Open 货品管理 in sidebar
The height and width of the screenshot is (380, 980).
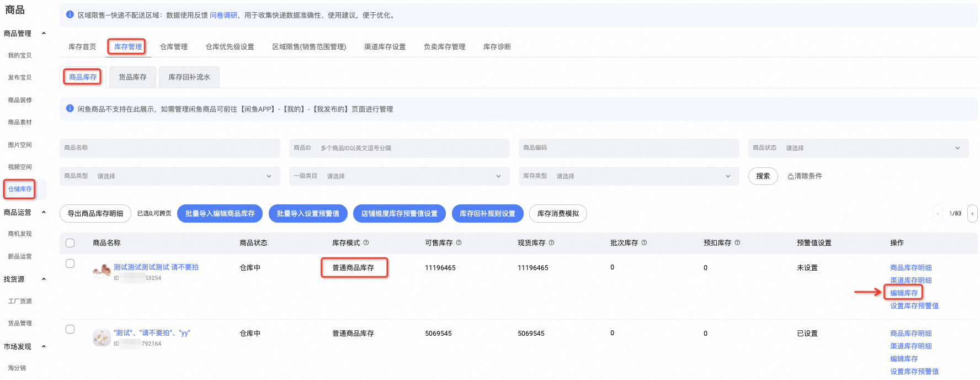(20, 324)
